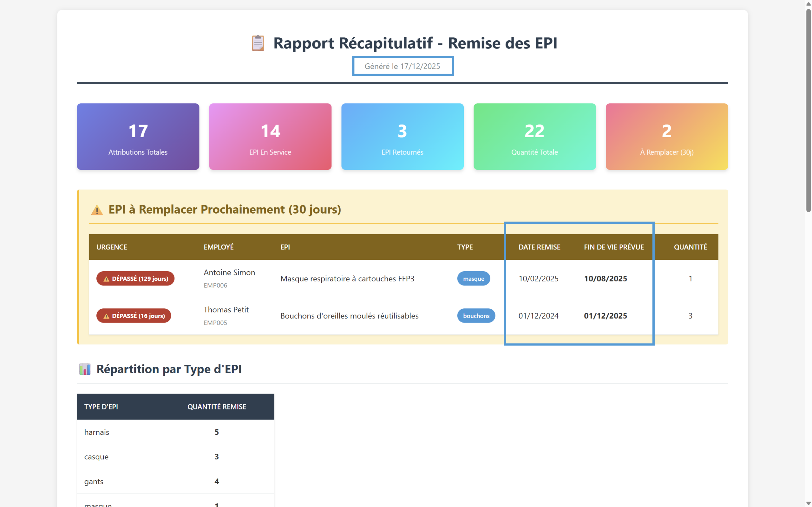Open the EPI En Service card

tap(270, 137)
